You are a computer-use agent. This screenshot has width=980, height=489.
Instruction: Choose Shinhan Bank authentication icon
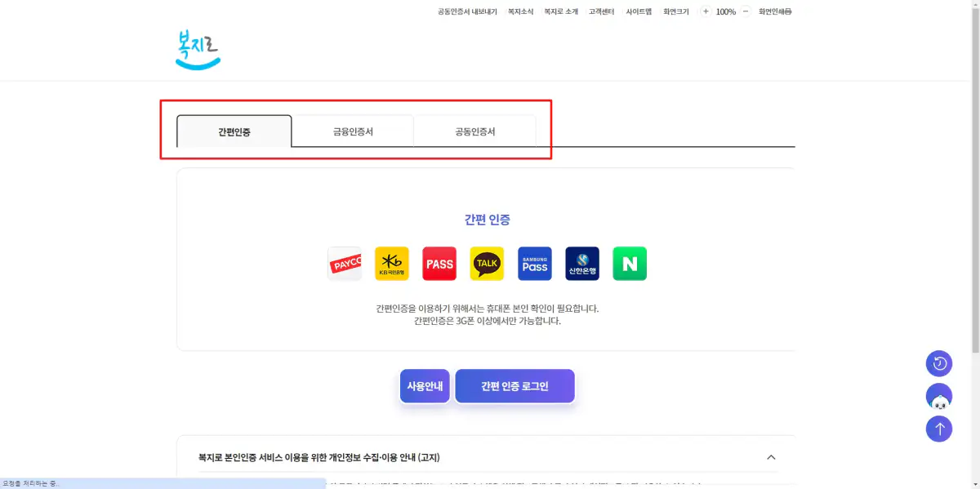(x=582, y=264)
